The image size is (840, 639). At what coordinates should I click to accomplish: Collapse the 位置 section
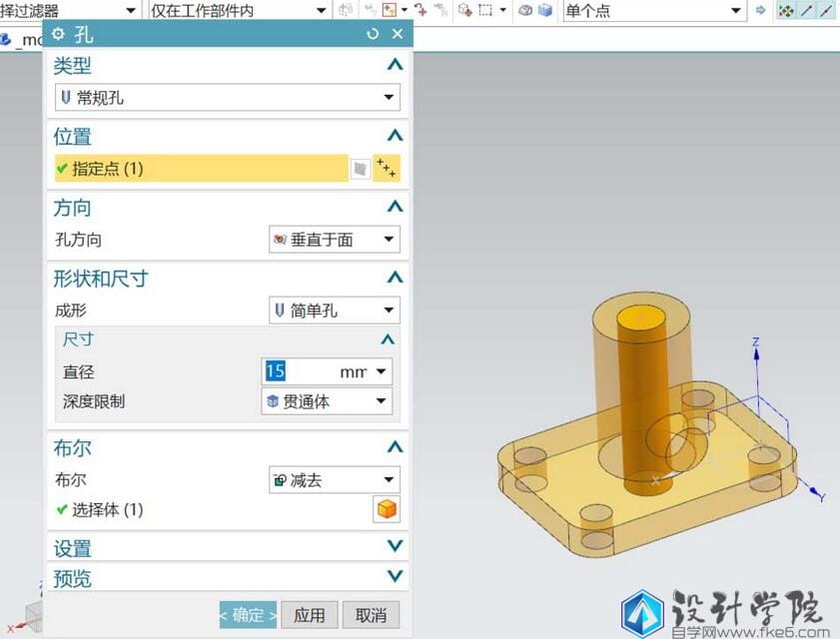395,136
